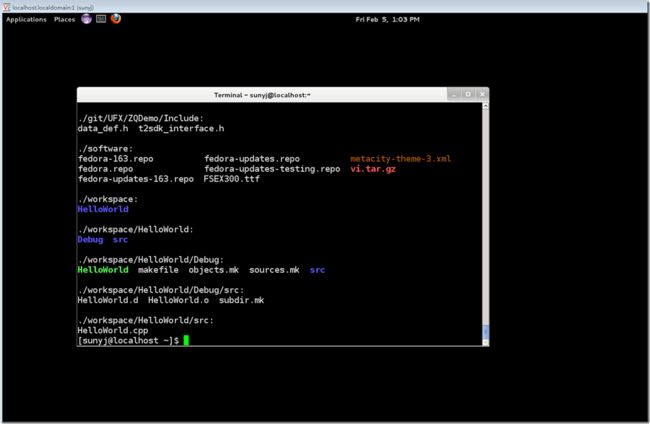Viewport: 650px width, 424px height.
Task: Click the blue scrollbar thumb in terminal
Action: [x=485, y=332]
